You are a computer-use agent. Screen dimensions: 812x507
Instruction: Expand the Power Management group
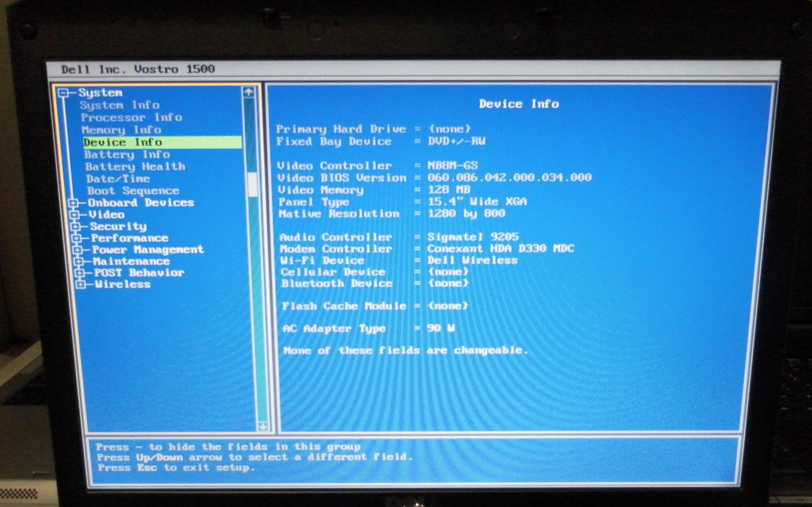77,250
